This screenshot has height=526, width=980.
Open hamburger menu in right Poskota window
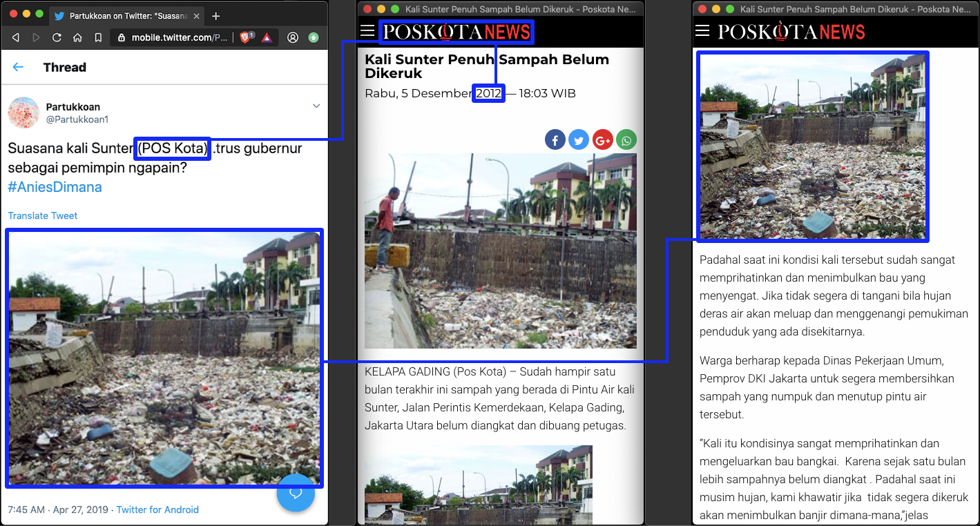pos(702,30)
